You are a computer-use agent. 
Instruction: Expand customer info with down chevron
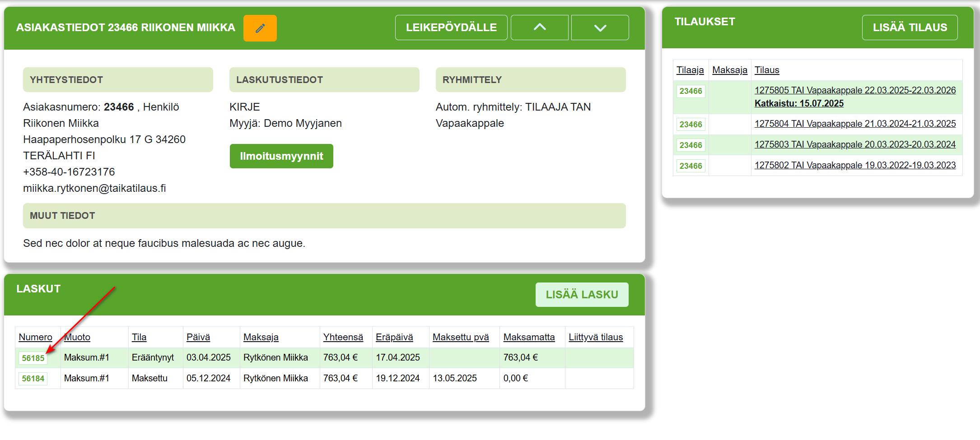[x=600, y=28]
